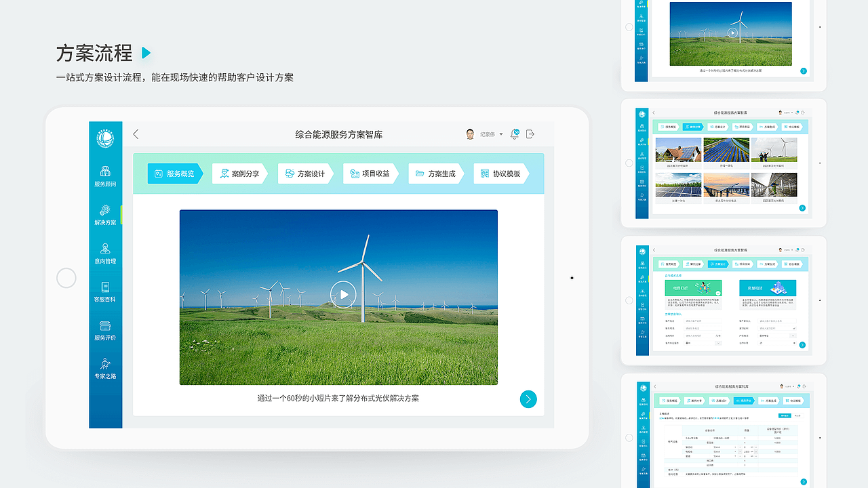Go back with the arrow beside 综合能源服务方案智库
Image resolution: width=868 pixels, height=488 pixels.
136,134
